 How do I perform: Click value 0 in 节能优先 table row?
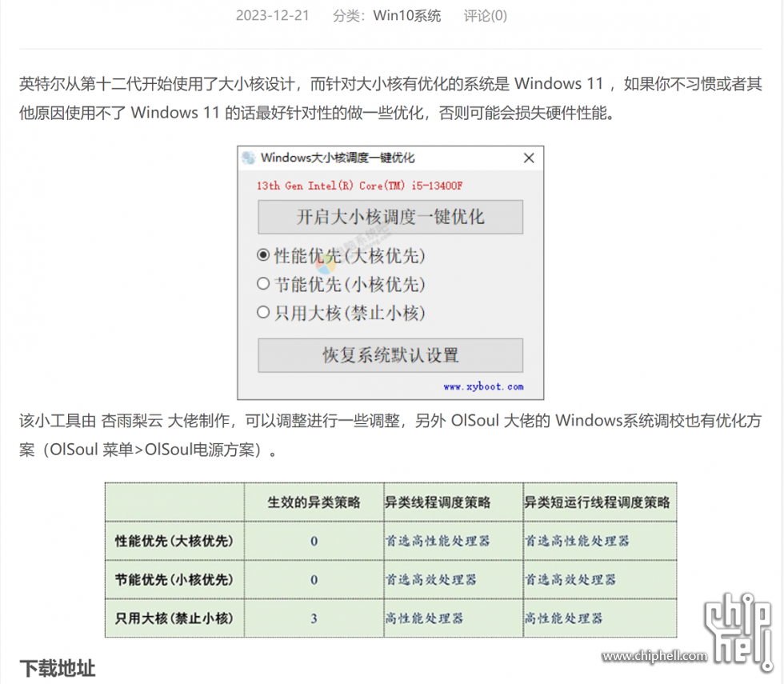pyautogui.click(x=314, y=580)
